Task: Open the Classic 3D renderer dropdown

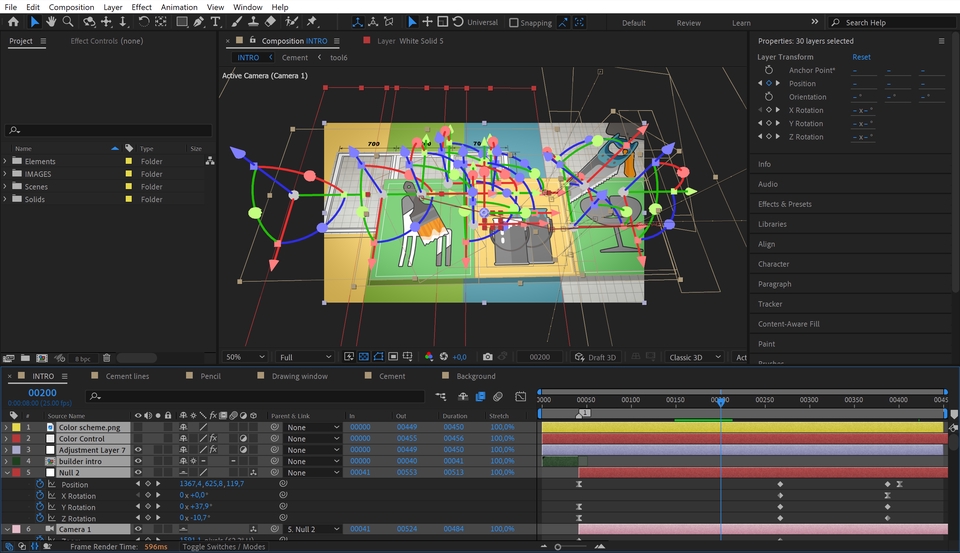Action: [695, 357]
